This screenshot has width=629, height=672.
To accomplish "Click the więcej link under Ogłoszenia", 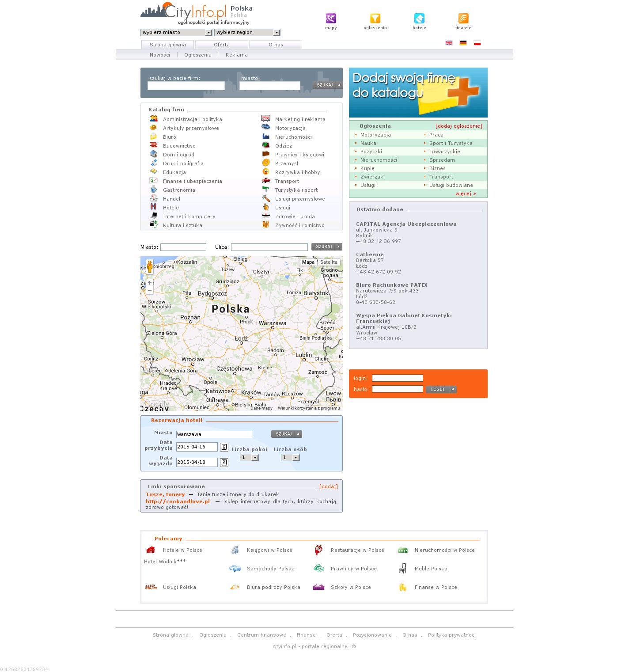I will point(466,194).
